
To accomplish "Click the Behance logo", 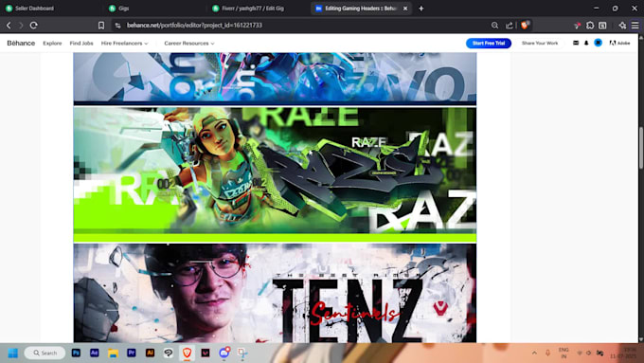I will point(21,44).
